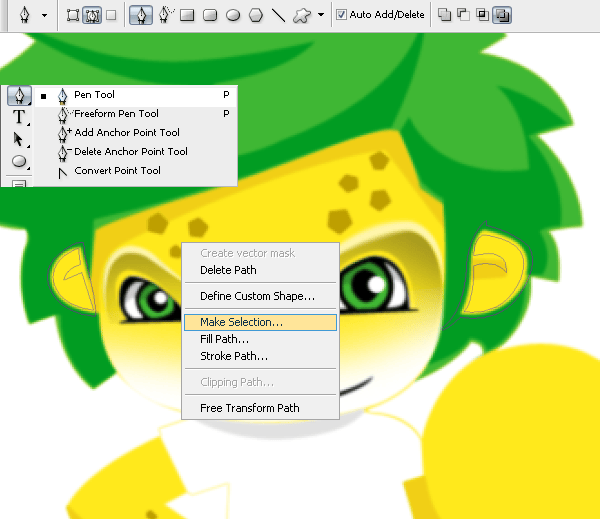The height and width of the screenshot is (519, 600).
Task: Toggle the Auto Add/Delete checkbox
Action: pos(341,15)
